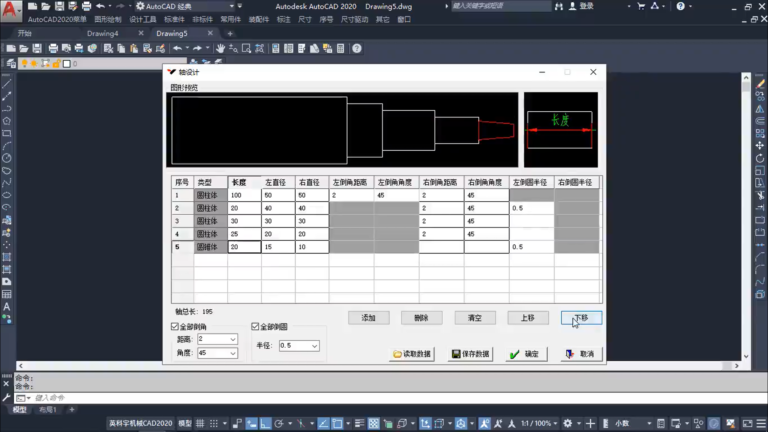Click the Help question mark toolbar icon
Screen dimensions: 768x432
click(x=357, y=48)
